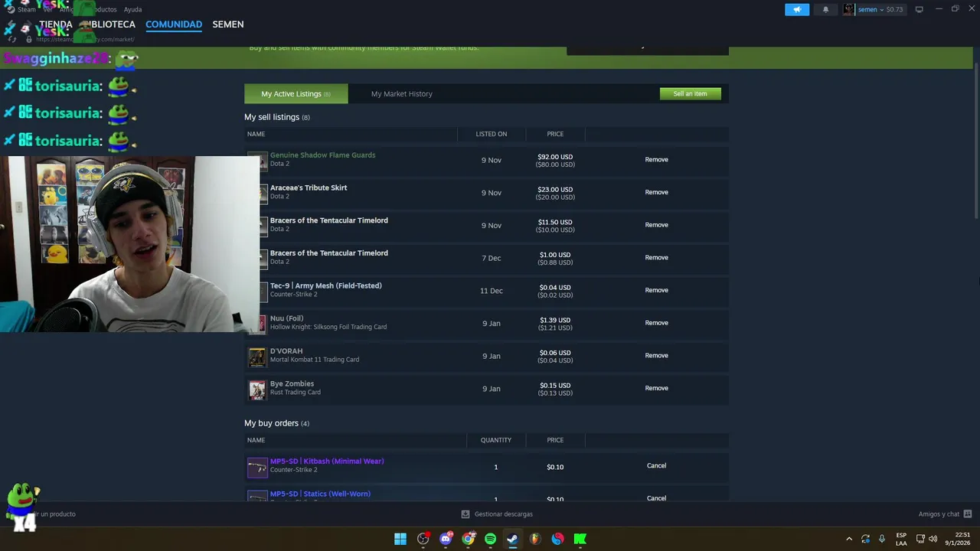Open the Kick app from the taskbar
980x551 pixels.
coord(580,539)
